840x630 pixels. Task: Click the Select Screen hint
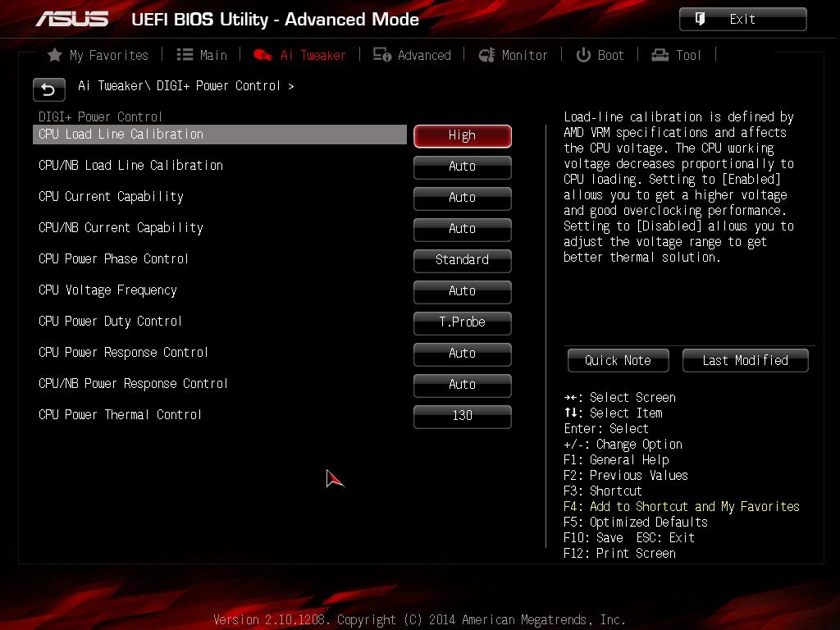pos(620,398)
